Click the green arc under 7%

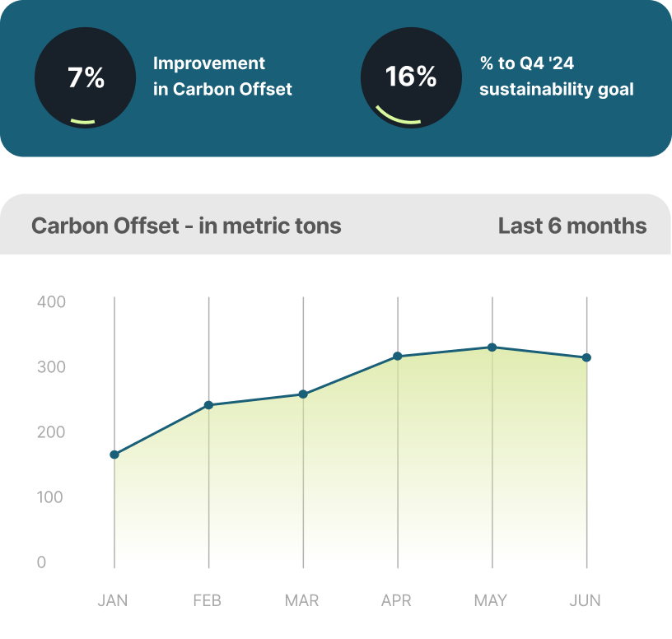(82, 121)
